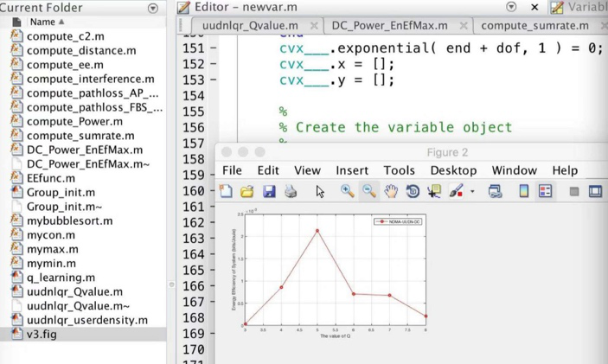The image size is (608, 364).
Task: Select the Pan hand tool
Action: tap(391, 191)
